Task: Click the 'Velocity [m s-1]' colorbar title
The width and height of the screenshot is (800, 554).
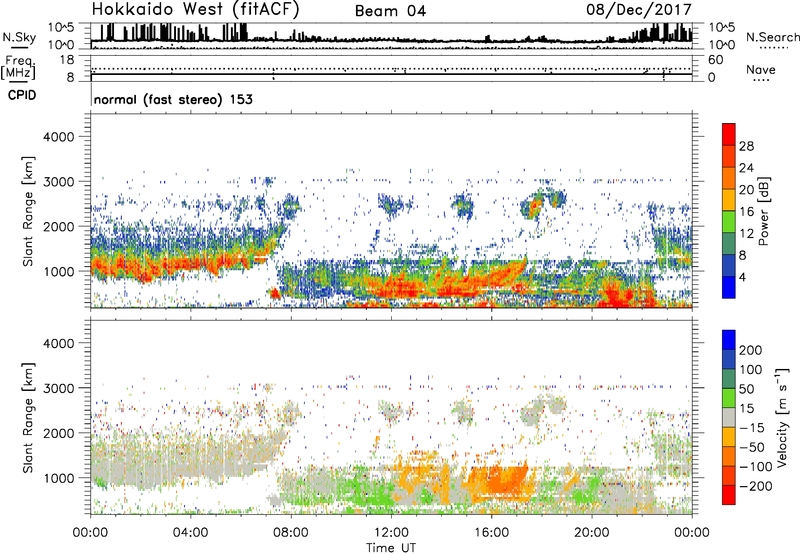Action: click(x=782, y=417)
